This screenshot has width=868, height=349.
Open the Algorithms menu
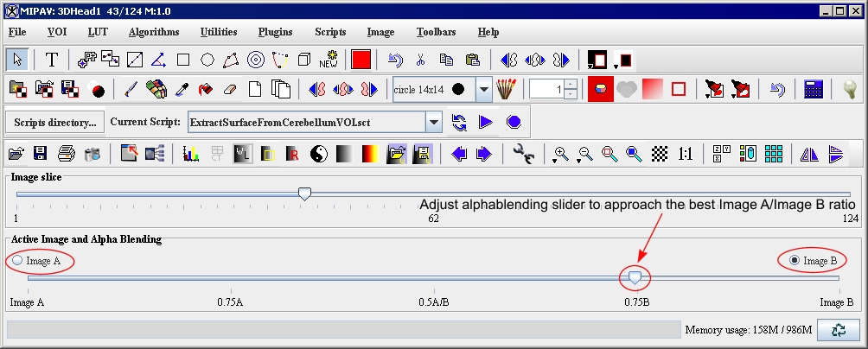pyautogui.click(x=154, y=32)
